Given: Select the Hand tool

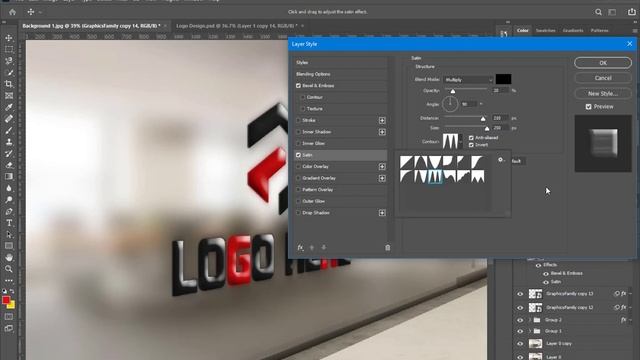Looking at the screenshot, I should pyautogui.click(x=9, y=258).
